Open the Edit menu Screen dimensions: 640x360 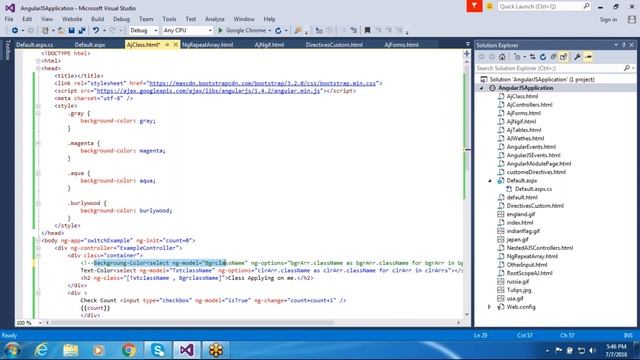(x=27, y=19)
